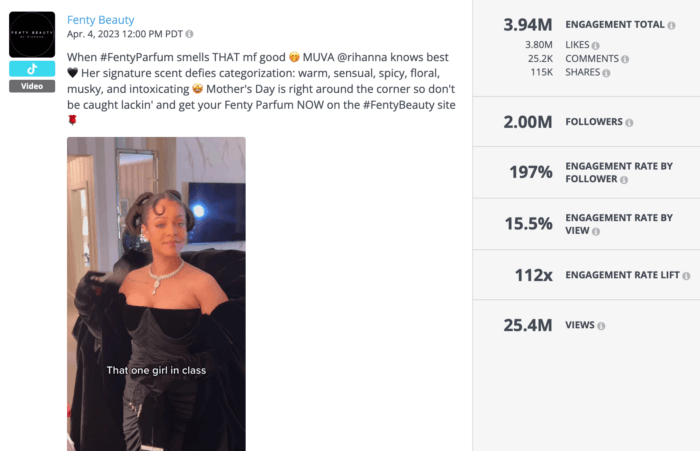The image size is (700, 451).
Task: Click info icon for Engagement Rate by View
Action: point(596,232)
